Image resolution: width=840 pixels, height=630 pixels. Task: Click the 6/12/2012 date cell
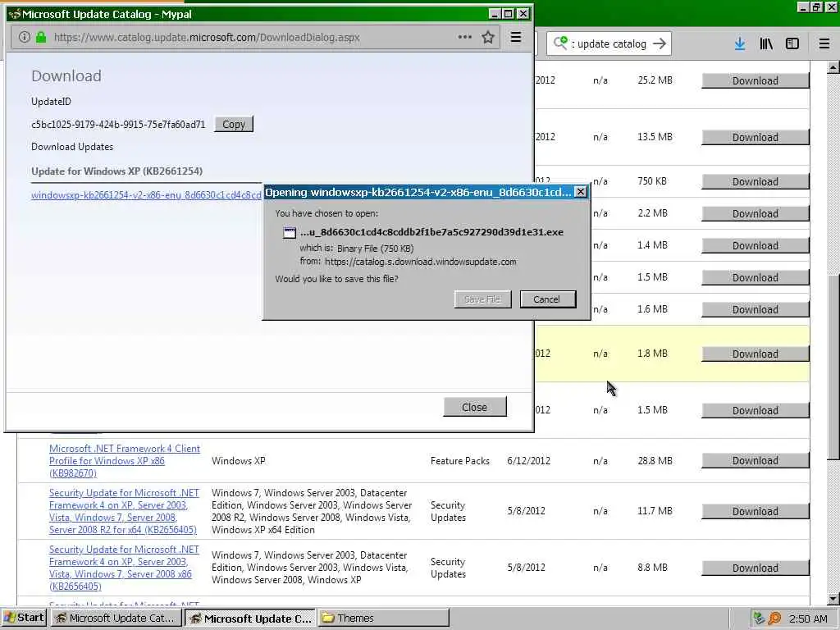(x=528, y=461)
